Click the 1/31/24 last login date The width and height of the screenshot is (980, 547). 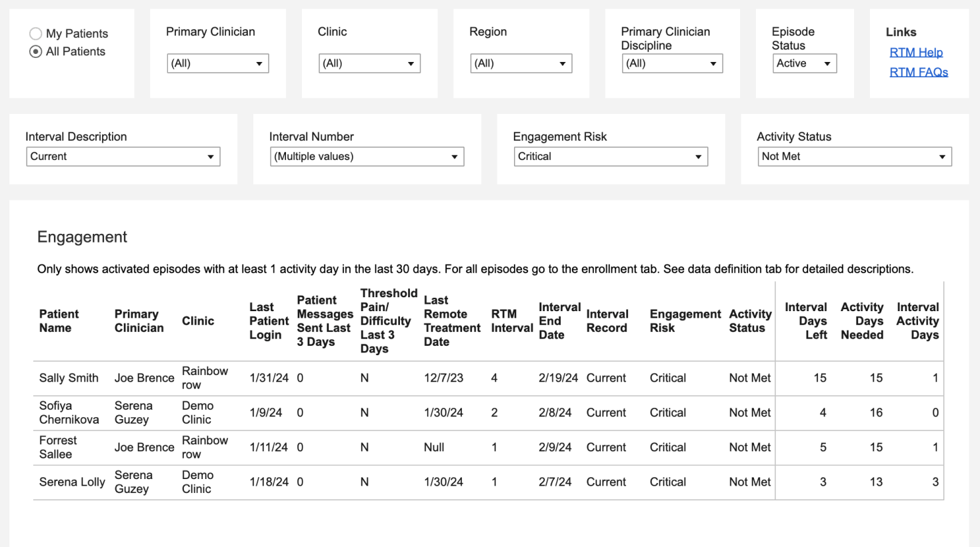[x=269, y=378]
